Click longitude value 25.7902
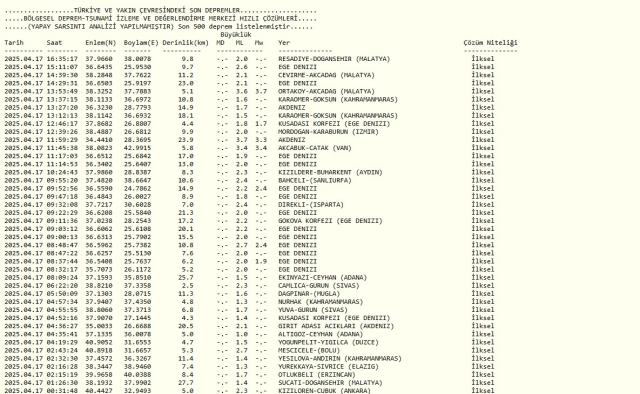 [137, 237]
